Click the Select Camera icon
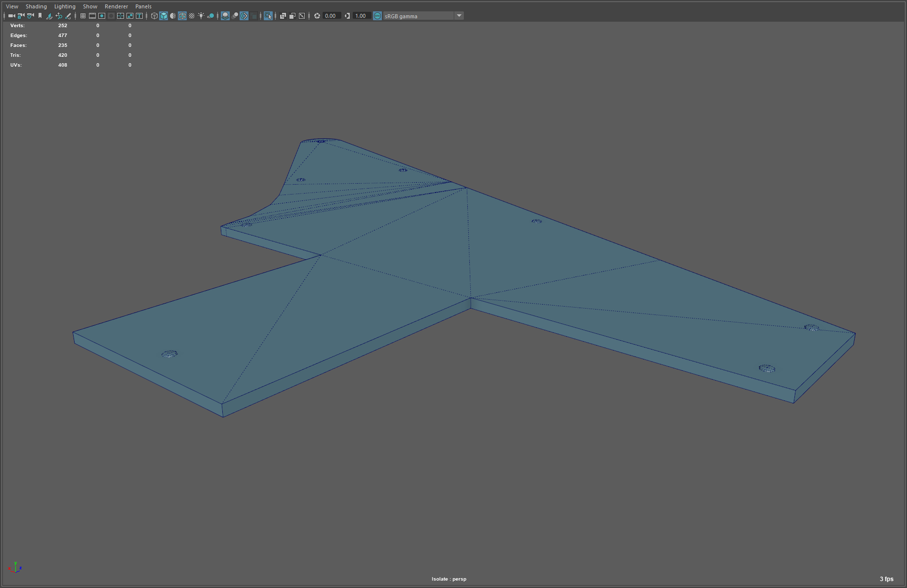 (11, 16)
